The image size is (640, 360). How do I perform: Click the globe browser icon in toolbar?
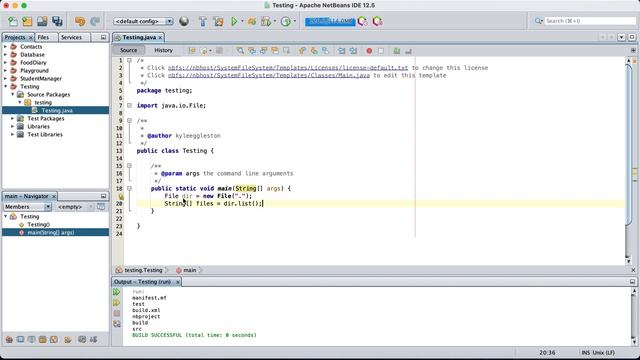[x=184, y=21]
